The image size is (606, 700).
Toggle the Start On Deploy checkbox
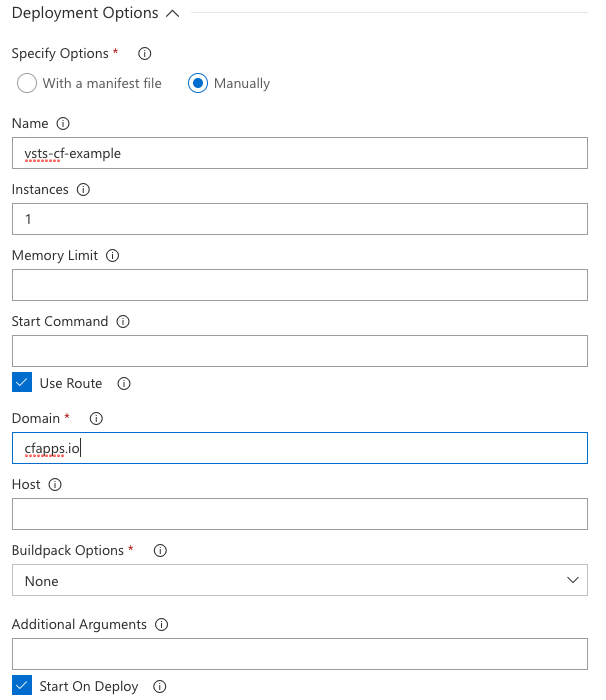(22, 686)
